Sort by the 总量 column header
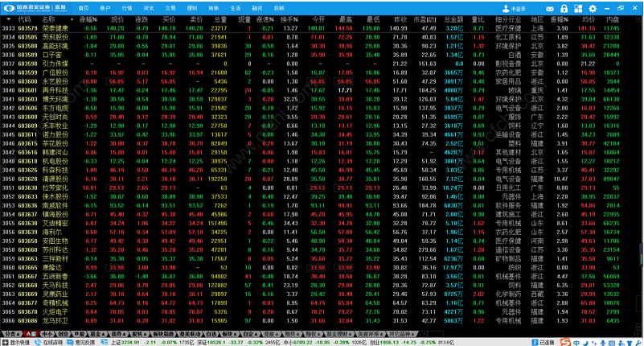 pos(220,19)
